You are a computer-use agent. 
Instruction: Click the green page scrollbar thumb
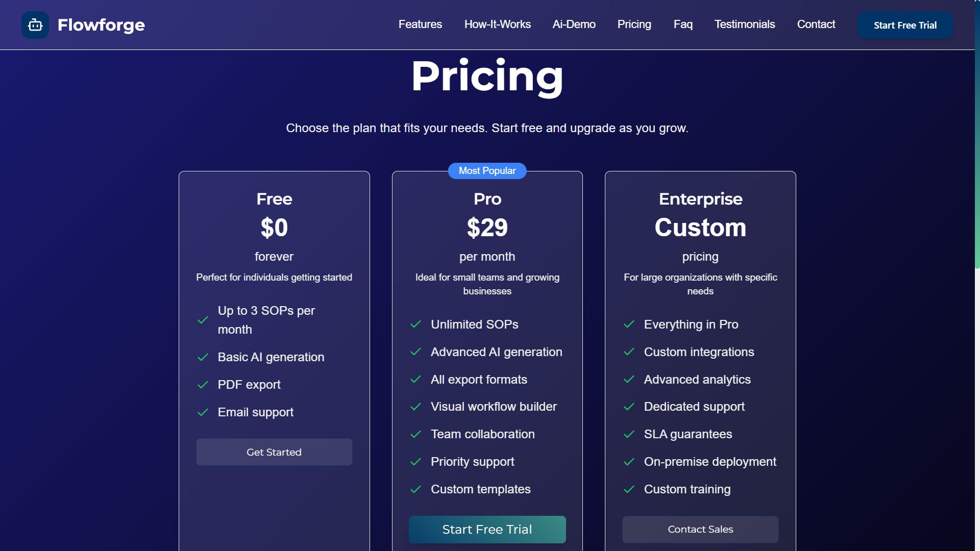coord(977,153)
